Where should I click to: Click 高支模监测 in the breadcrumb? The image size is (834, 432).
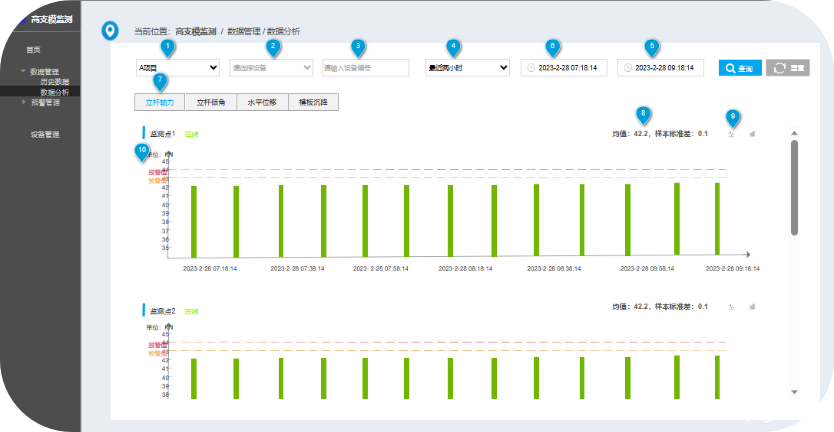pos(196,31)
